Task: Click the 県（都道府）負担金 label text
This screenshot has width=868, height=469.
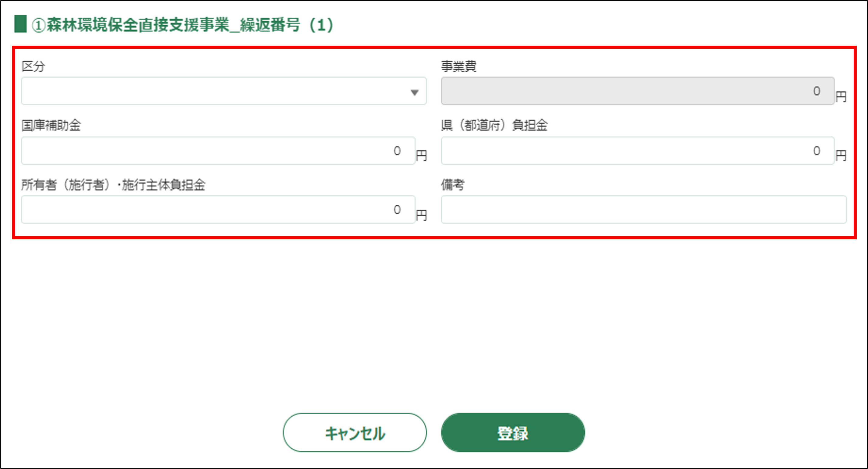Action: pyautogui.click(x=494, y=125)
